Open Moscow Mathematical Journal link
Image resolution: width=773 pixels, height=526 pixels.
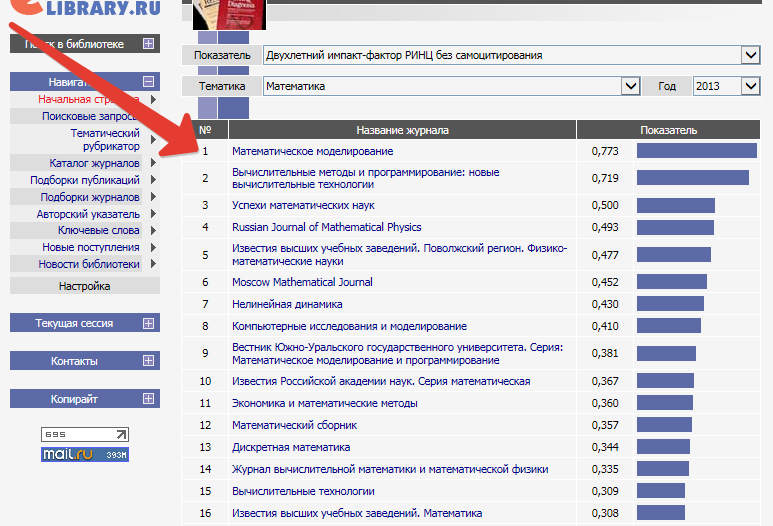[x=302, y=282]
